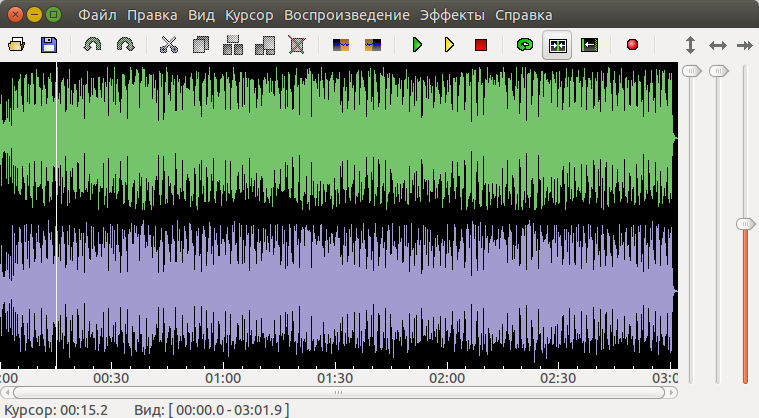Viewport: 759px width, 418px height.
Task: Click the horizontal scrollbar thumb below timeline
Action: coord(338,392)
